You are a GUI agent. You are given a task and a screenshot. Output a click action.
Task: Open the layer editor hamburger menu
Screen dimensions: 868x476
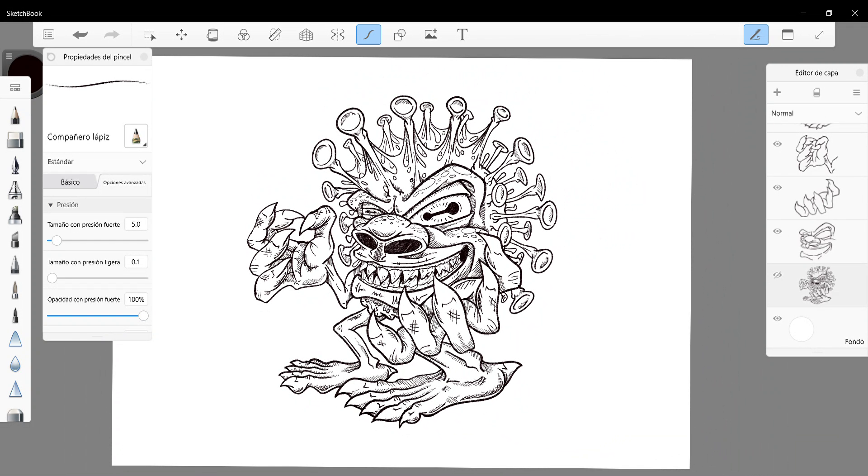(856, 93)
